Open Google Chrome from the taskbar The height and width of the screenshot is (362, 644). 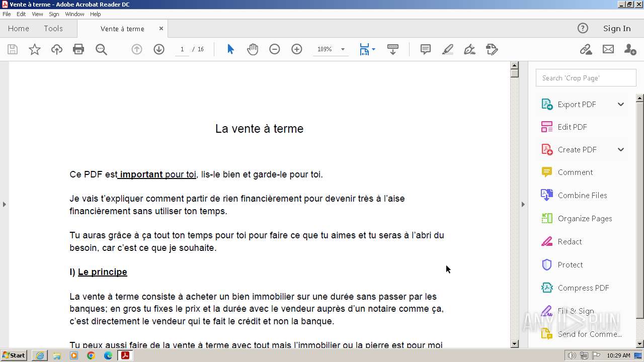[x=91, y=355]
